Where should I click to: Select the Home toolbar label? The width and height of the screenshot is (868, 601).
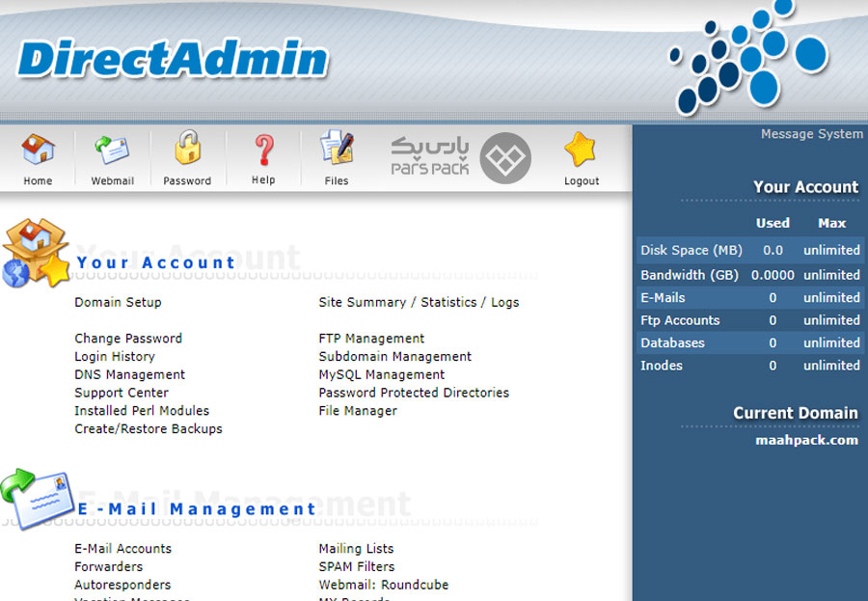(x=38, y=181)
